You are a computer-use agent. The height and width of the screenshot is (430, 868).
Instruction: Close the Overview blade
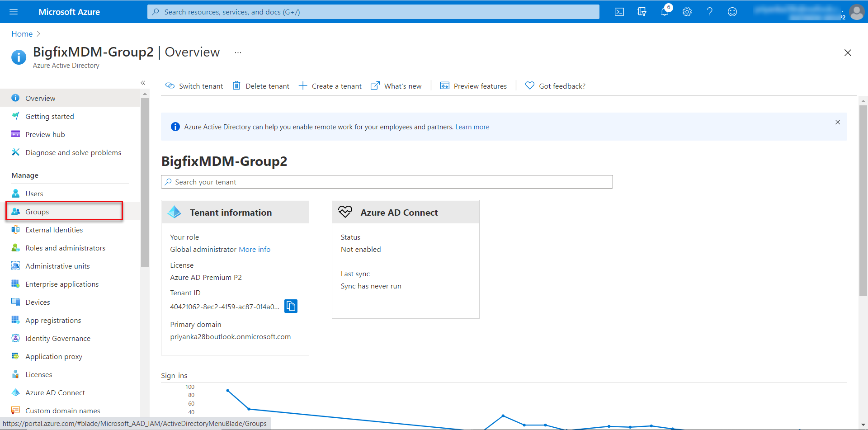(x=848, y=53)
